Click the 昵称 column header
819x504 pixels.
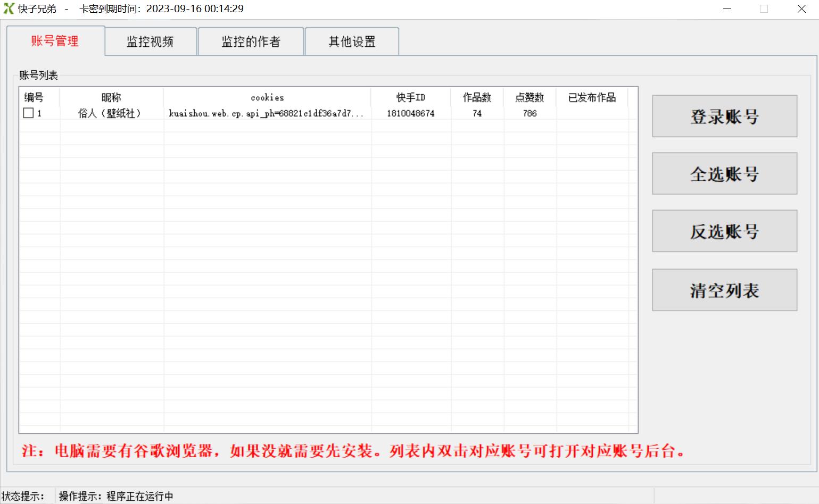click(111, 97)
